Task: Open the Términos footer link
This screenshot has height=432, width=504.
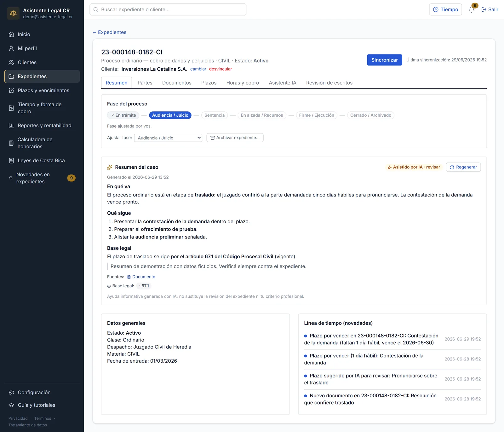Action: coord(43,418)
